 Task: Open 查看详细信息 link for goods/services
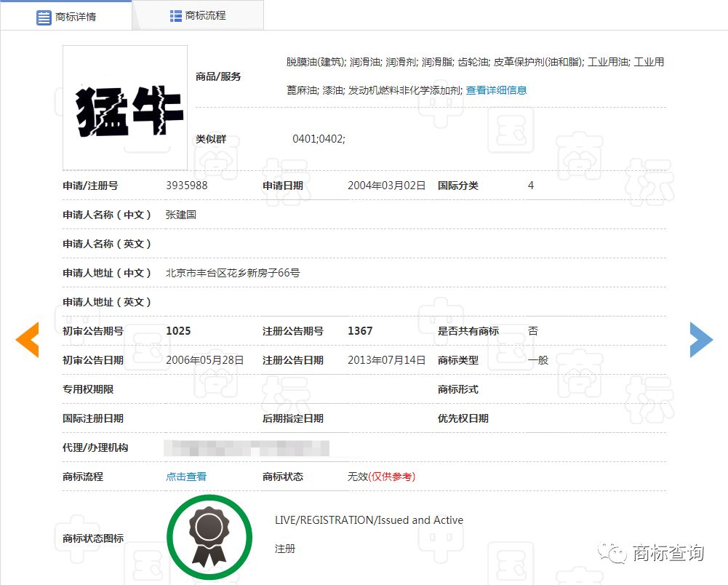[x=496, y=90]
